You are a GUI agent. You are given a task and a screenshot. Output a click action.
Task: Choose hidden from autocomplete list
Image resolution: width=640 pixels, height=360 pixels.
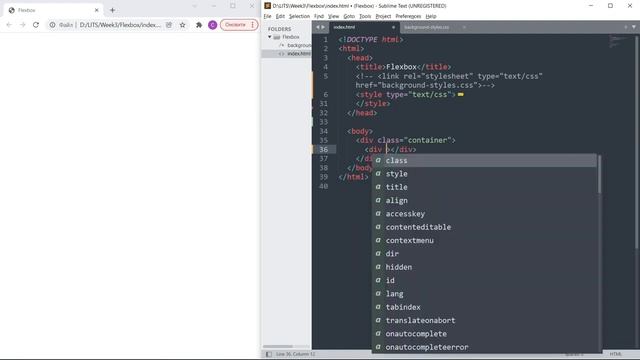pyautogui.click(x=484, y=267)
